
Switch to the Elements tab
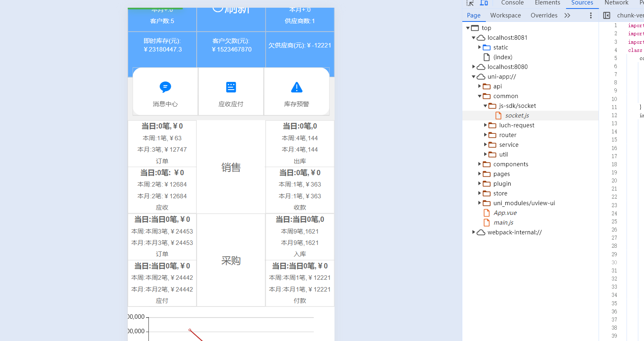click(547, 3)
